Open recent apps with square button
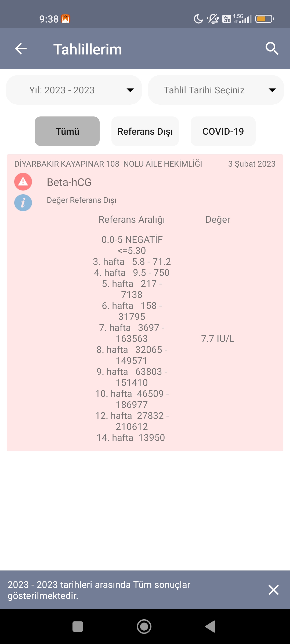Screen dimensions: 290x644 (x=78, y=627)
